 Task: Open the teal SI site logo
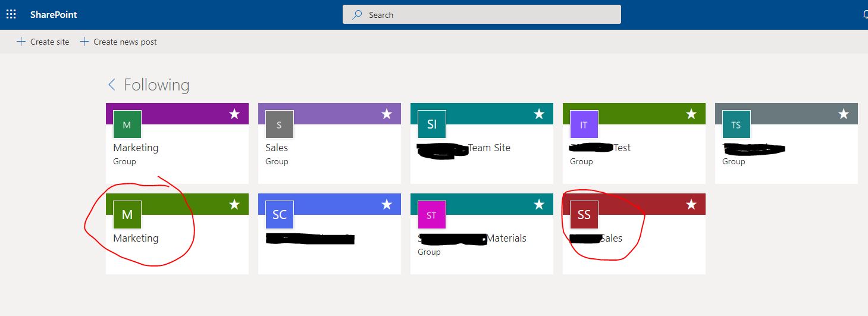click(432, 125)
